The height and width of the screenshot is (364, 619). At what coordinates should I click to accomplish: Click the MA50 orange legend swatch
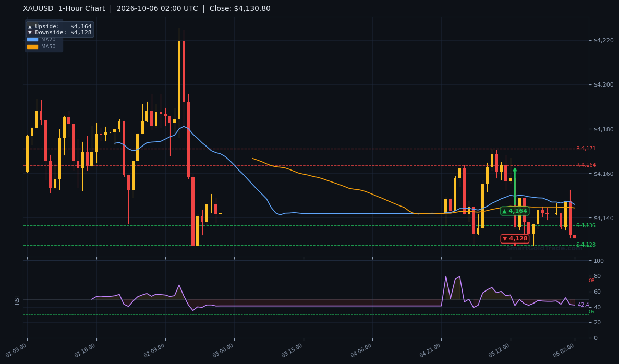click(x=32, y=46)
